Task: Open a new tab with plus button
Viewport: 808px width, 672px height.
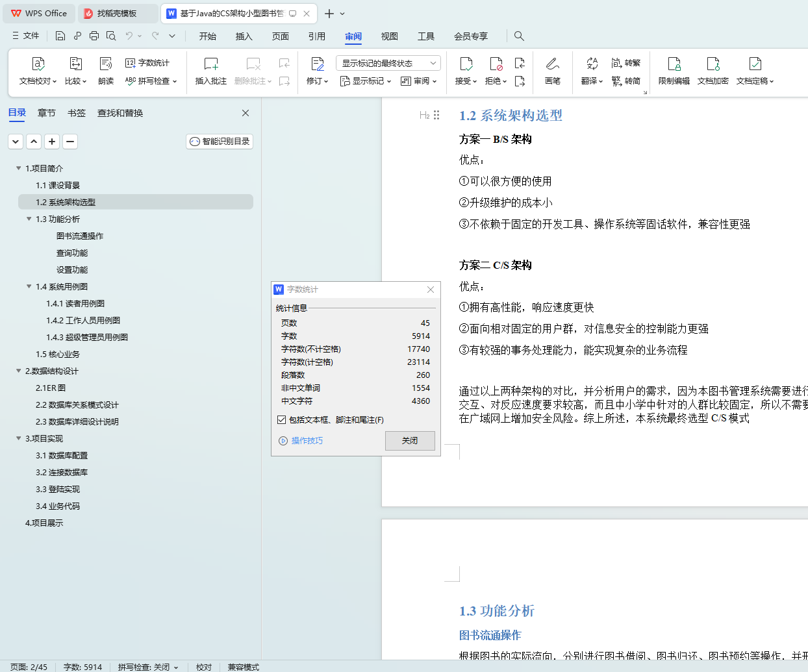Action: point(329,14)
